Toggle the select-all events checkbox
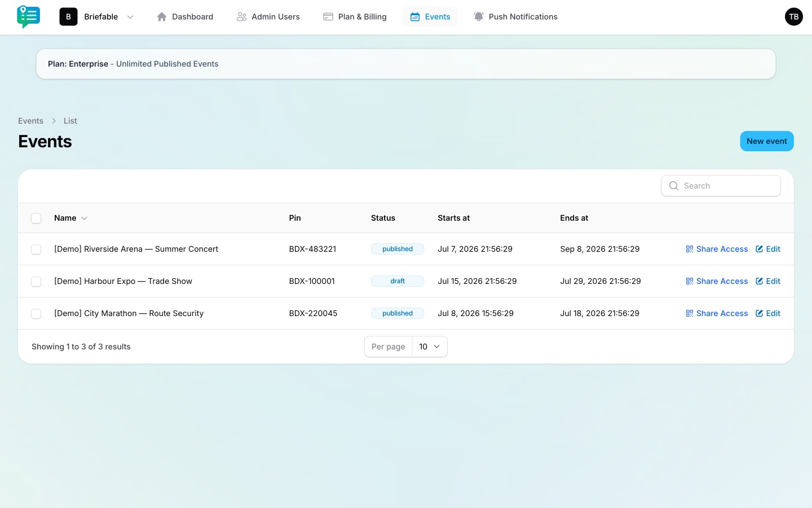Image resolution: width=812 pixels, height=508 pixels. click(36, 218)
